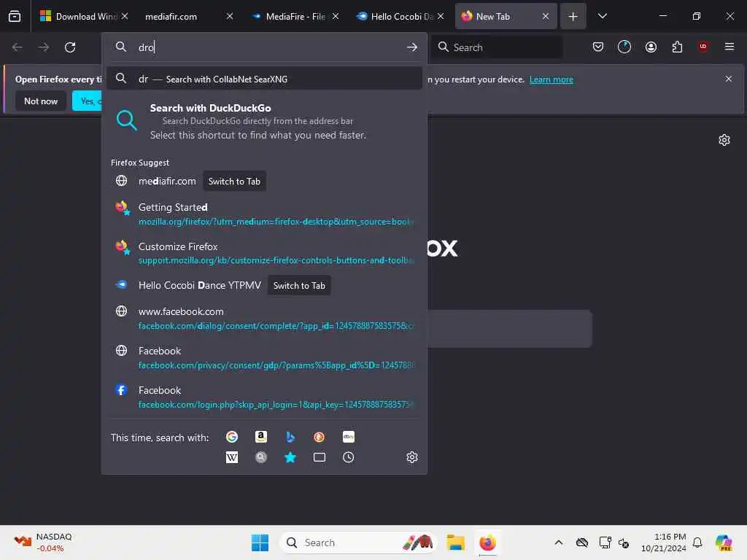
Task: Open the www.facebook.com suggestion
Action: (264, 318)
